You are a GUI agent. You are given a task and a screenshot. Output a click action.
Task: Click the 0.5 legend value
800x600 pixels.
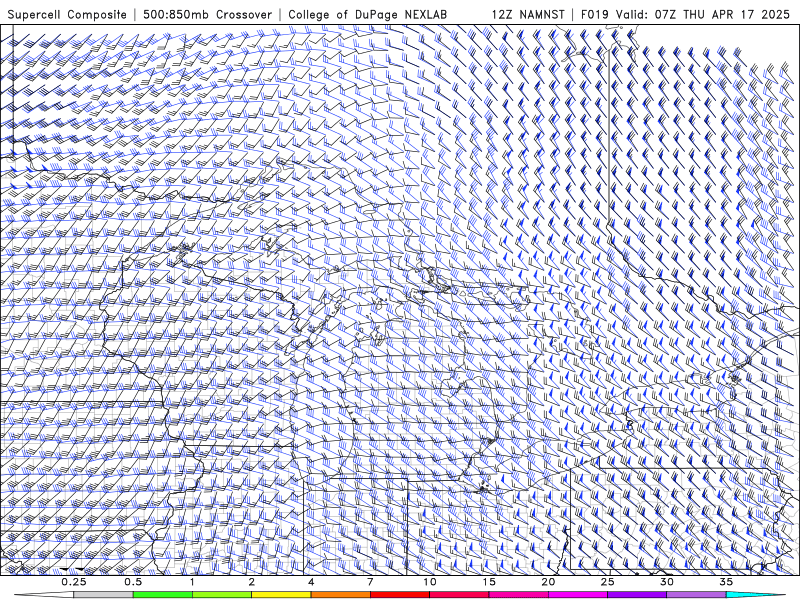click(133, 582)
